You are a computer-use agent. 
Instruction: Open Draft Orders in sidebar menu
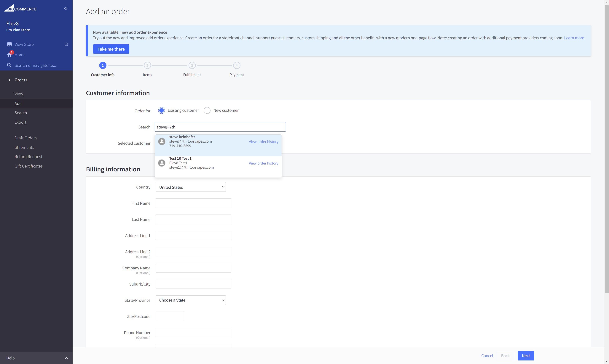point(25,138)
